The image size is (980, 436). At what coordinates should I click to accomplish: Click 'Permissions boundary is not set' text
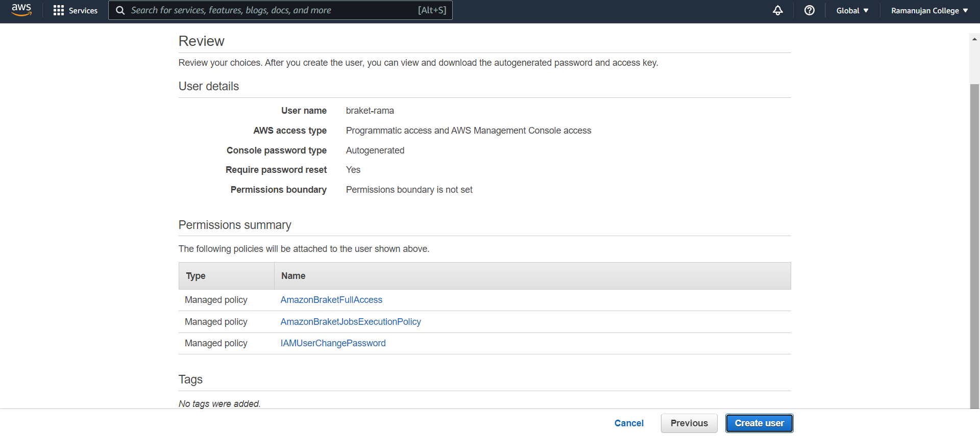[409, 190]
